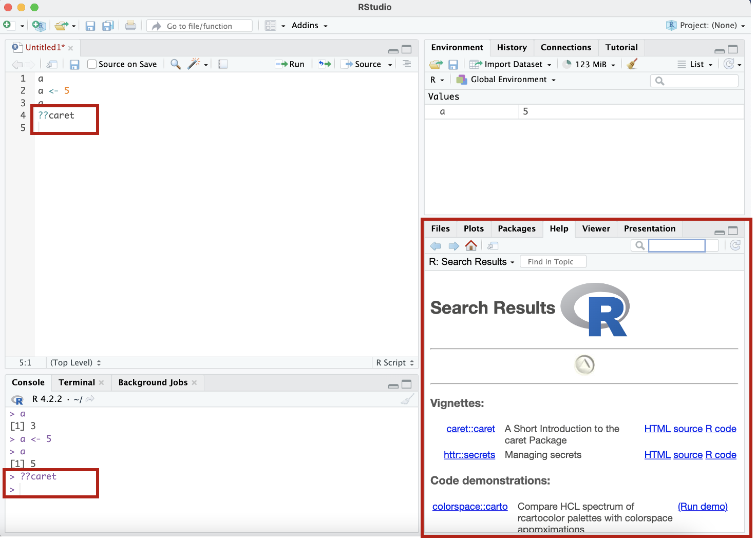The width and height of the screenshot is (756, 540).
Task: Show document outline icon
Action: (x=407, y=64)
